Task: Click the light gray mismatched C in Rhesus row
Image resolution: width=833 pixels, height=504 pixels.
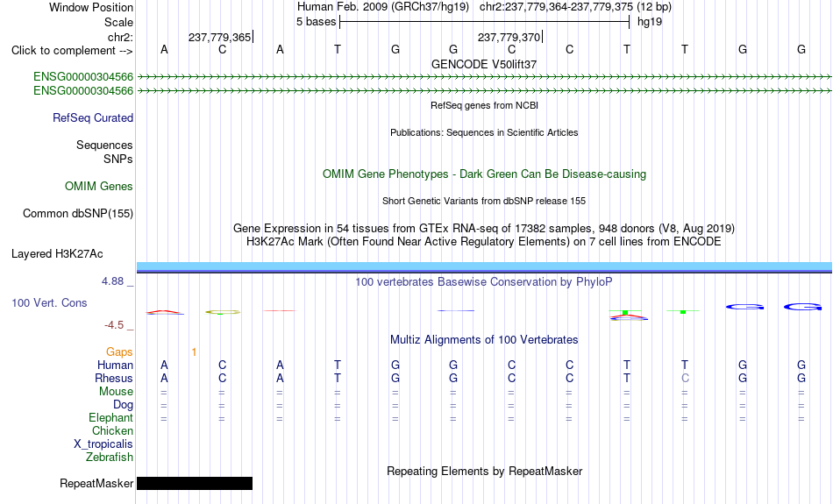Action: point(685,378)
